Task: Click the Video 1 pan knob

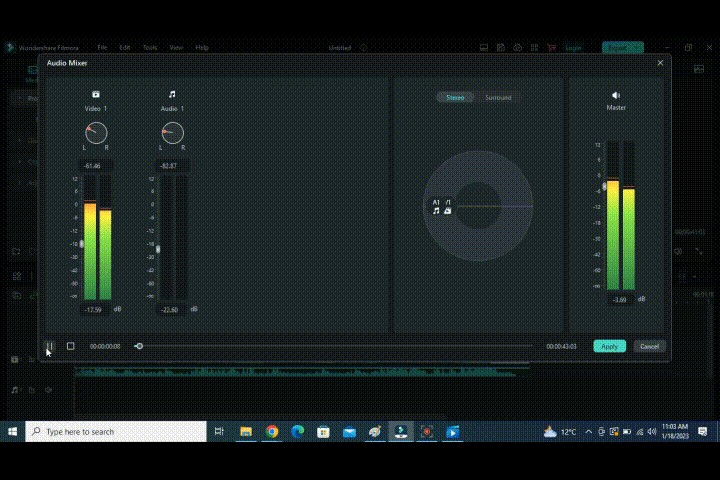Action: 96,133
